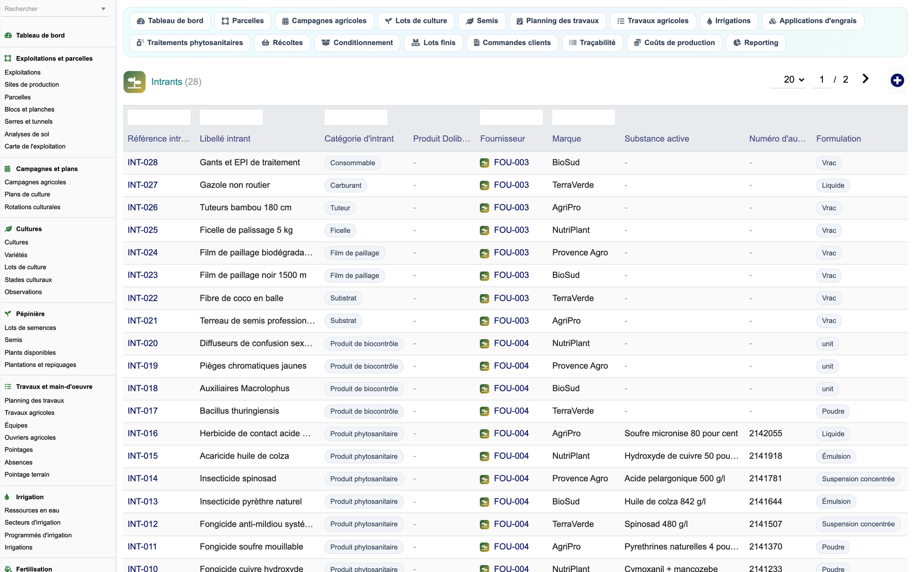Open Parcelles tab
This screenshot has width=924, height=572.
point(243,21)
